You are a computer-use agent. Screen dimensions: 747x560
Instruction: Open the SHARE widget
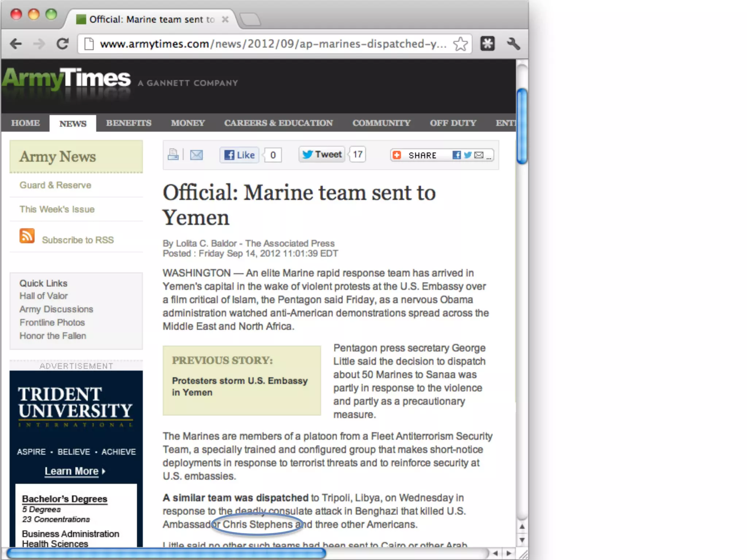[422, 155]
